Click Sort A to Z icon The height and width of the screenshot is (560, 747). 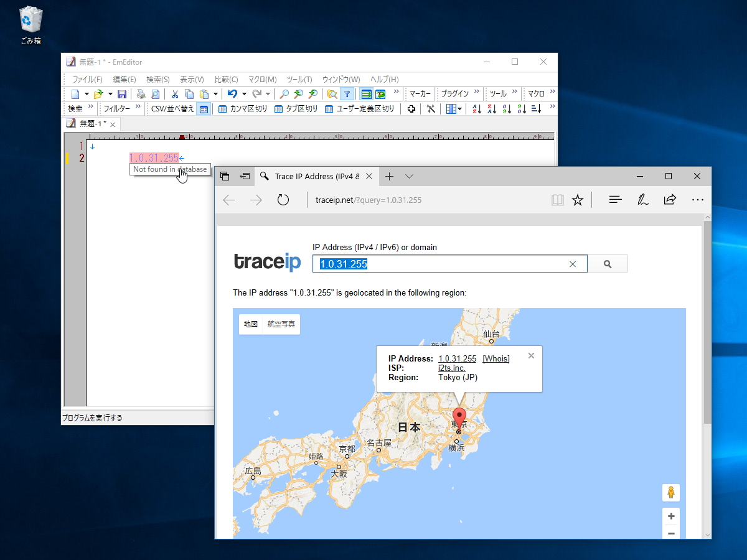(477, 109)
